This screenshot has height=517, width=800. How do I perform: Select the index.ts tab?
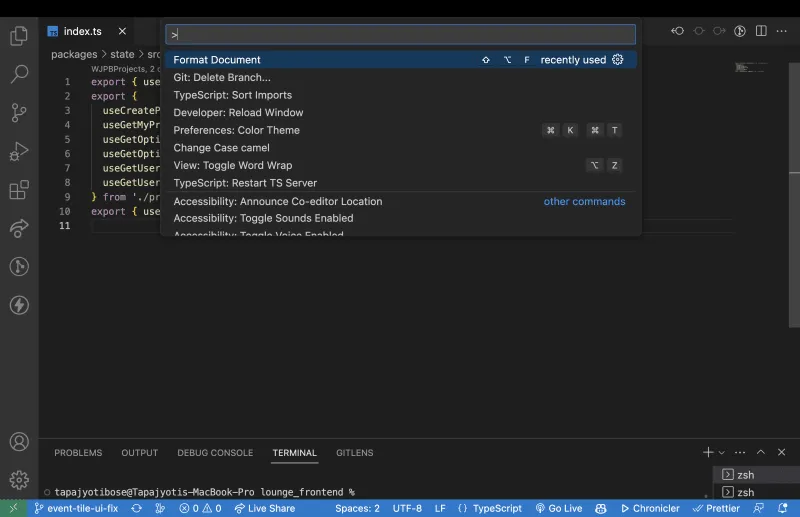[x=82, y=31]
